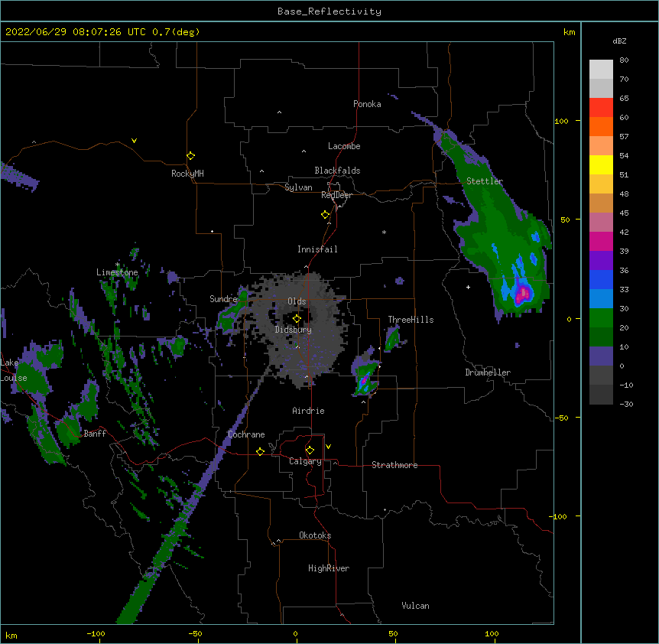Click the yellow V marker east of Calgary diamond
Image resolution: width=659 pixels, height=644 pixels.
pos(328,447)
